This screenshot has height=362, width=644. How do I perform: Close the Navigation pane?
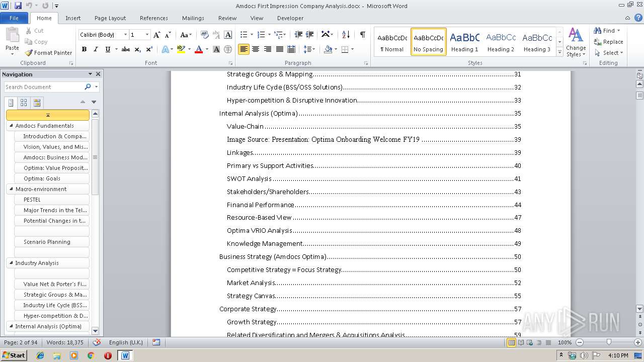[x=98, y=74]
